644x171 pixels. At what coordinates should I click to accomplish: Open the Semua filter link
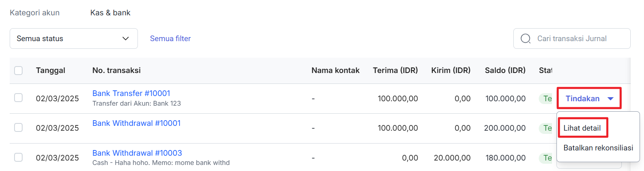[170, 39]
